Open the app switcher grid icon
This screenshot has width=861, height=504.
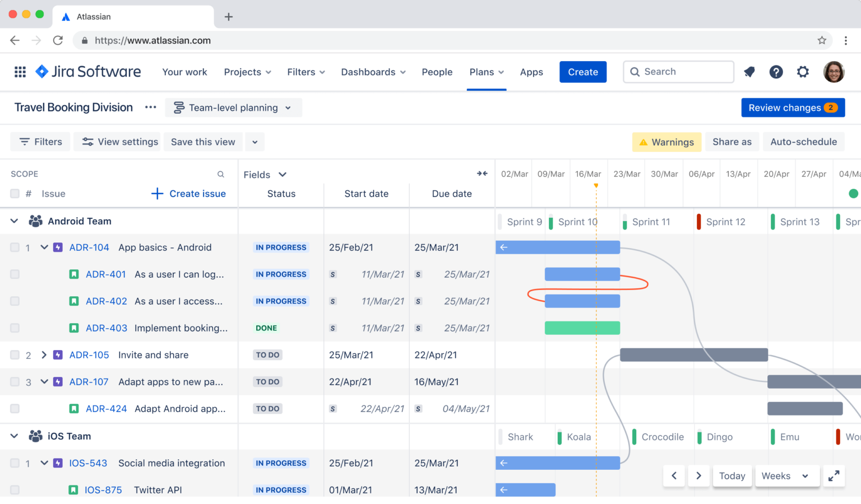click(20, 72)
